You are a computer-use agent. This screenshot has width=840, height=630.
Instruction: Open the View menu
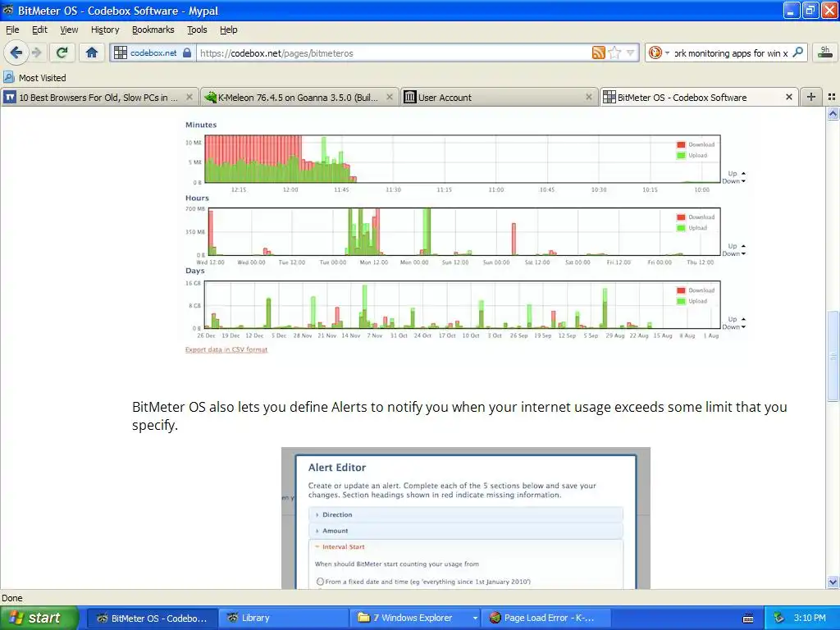(x=69, y=30)
